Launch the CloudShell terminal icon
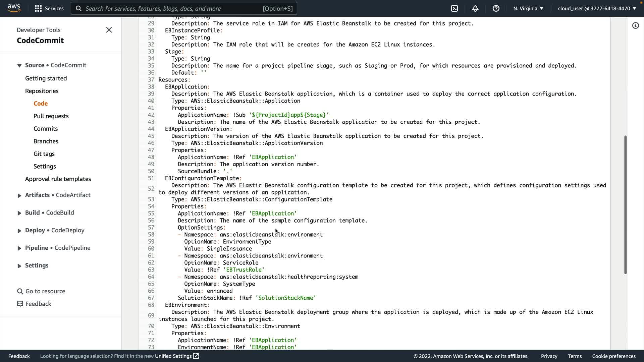644x362 pixels. pos(454,8)
